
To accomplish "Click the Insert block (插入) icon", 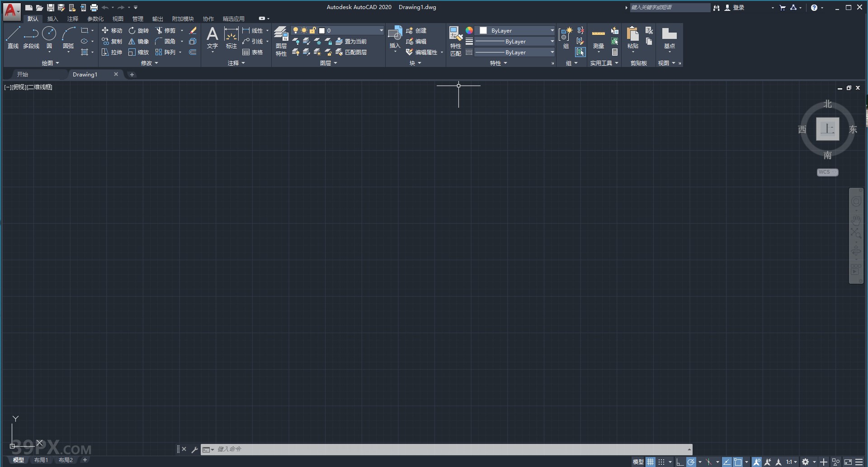I will point(395,38).
